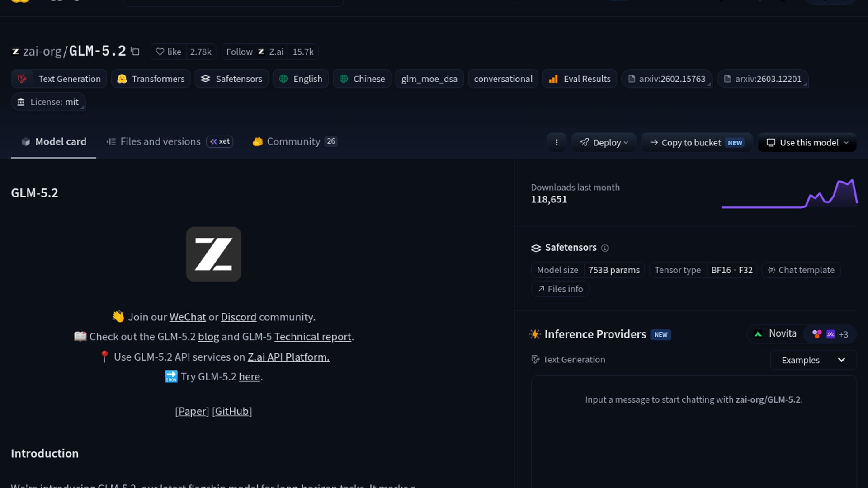Click the 753B params model size value
Image resolution: width=868 pixels, height=488 pixels.
(614, 270)
